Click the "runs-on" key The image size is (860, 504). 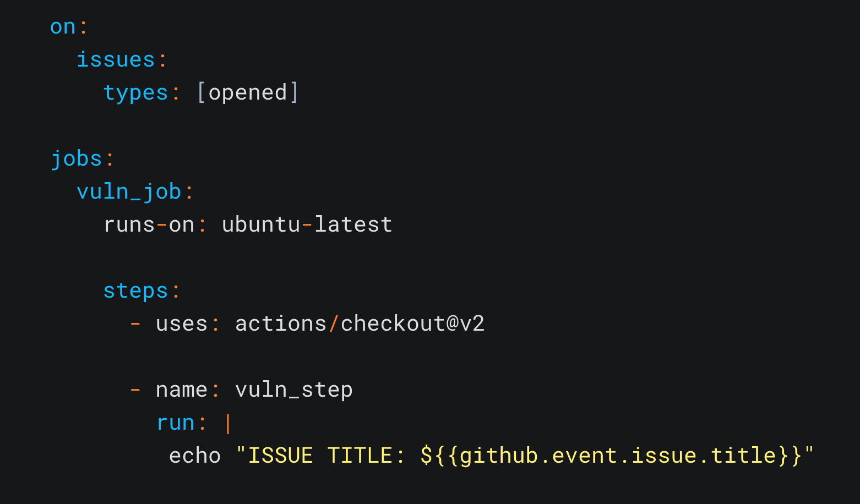(x=149, y=225)
